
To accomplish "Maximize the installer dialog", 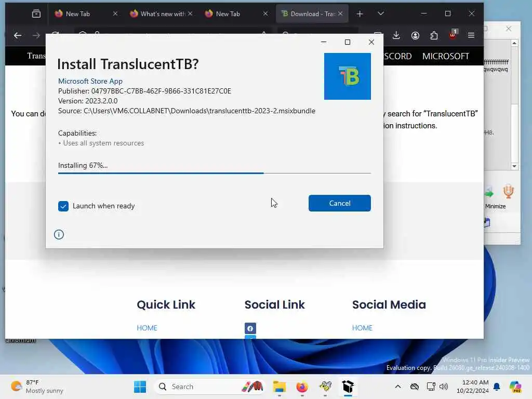I will [348, 42].
